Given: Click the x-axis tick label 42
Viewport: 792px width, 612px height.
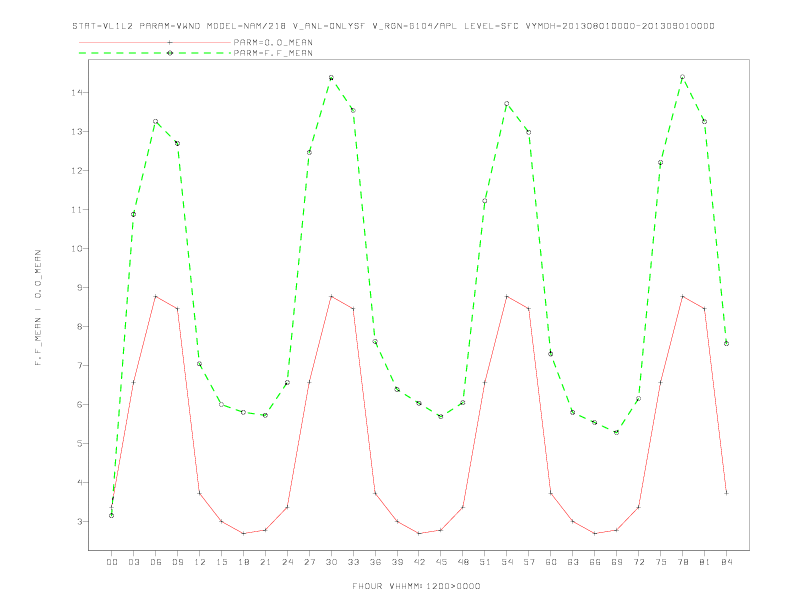Looking at the screenshot, I should [419, 562].
